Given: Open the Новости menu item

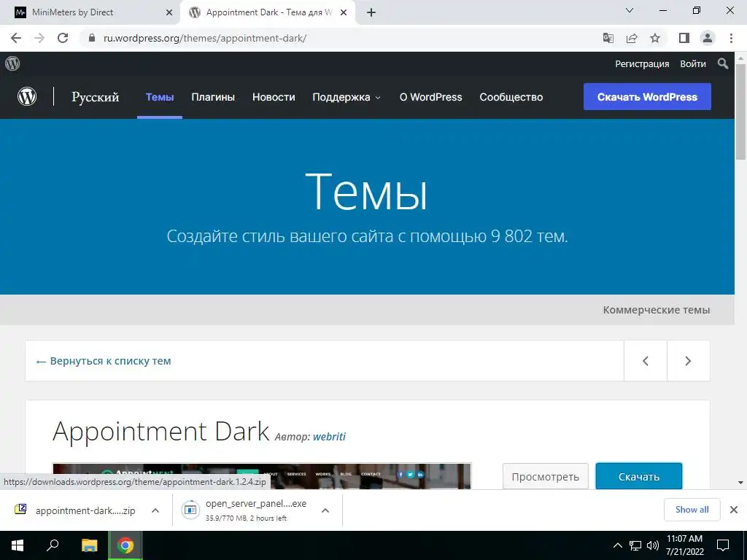Looking at the screenshot, I should click(x=274, y=97).
